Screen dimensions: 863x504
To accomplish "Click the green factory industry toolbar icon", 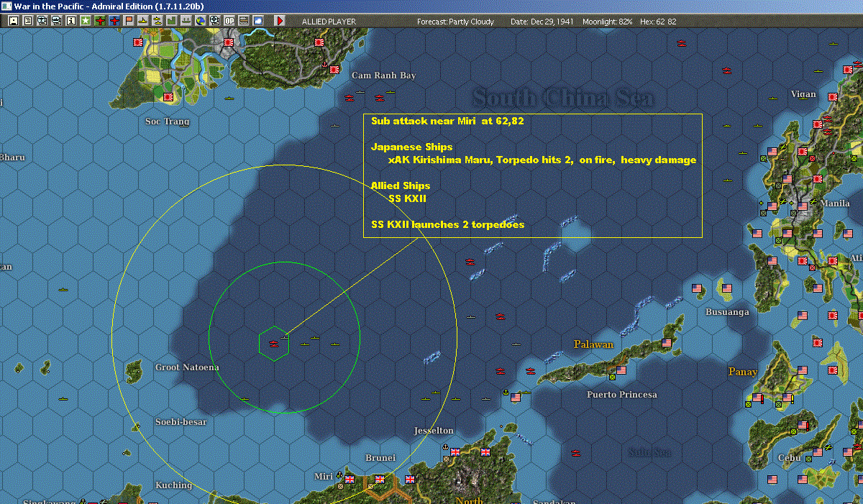I will (x=172, y=21).
